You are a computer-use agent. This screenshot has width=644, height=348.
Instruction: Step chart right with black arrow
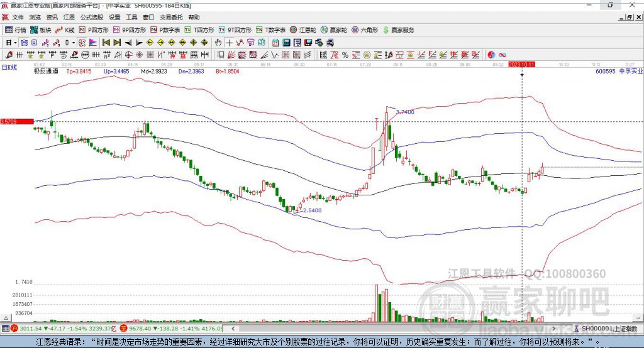click(139, 43)
